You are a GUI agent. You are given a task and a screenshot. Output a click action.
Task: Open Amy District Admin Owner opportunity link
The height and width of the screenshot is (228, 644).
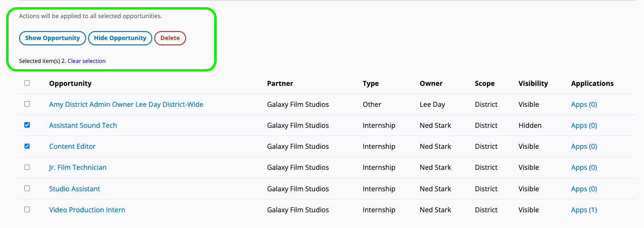coord(126,104)
